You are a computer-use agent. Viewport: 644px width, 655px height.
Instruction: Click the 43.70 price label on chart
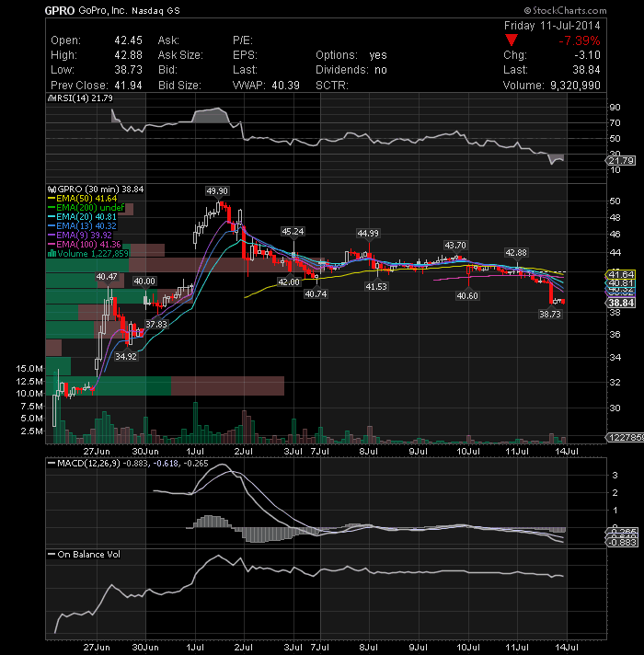pyautogui.click(x=455, y=246)
